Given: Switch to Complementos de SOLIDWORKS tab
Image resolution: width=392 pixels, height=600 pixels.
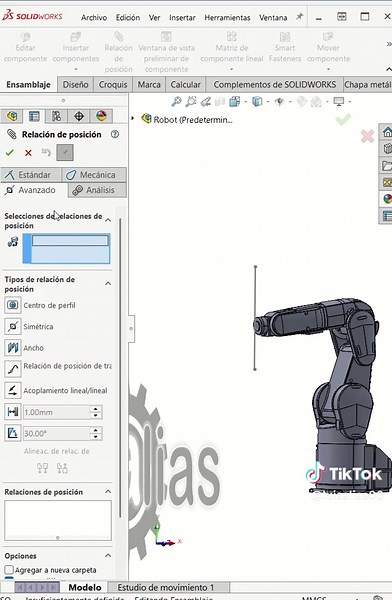Looking at the screenshot, I should 274,85.
